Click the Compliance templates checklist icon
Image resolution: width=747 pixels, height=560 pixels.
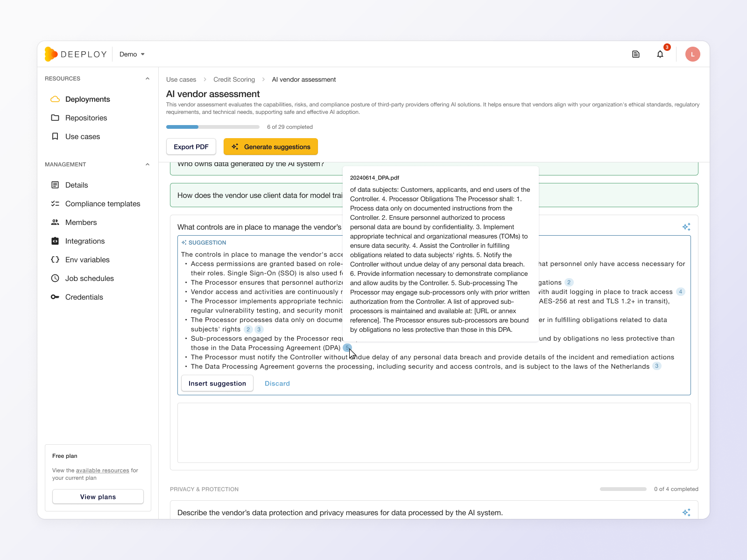coord(55,203)
